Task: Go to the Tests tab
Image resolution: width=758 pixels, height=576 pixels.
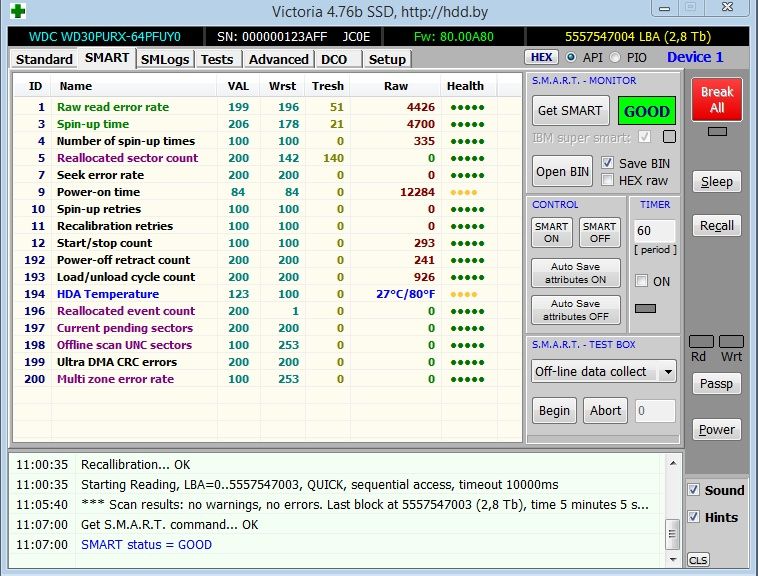Action: coord(217,59)
